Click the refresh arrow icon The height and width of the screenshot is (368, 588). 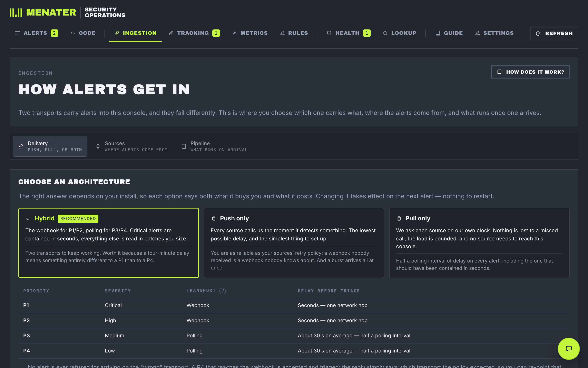click(538, 33)
